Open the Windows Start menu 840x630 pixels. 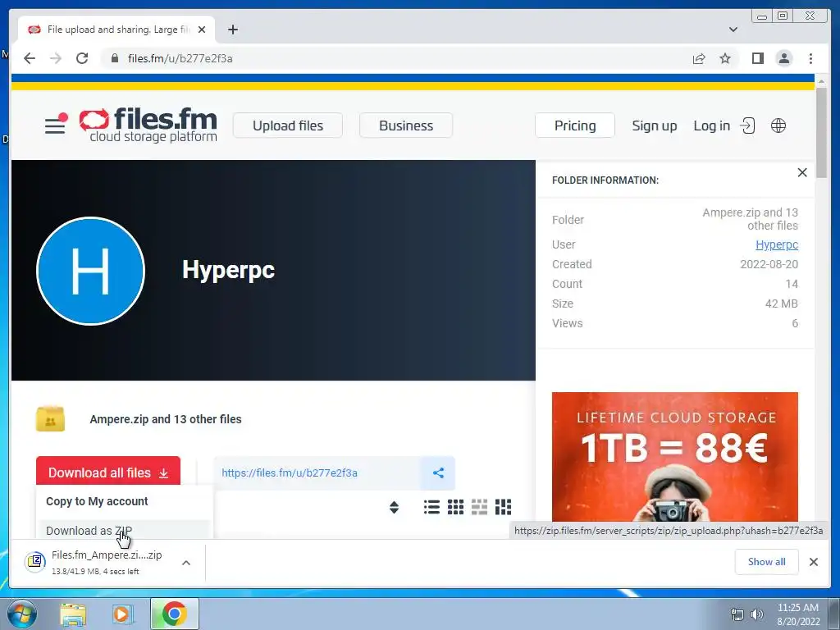coord(21,614)
